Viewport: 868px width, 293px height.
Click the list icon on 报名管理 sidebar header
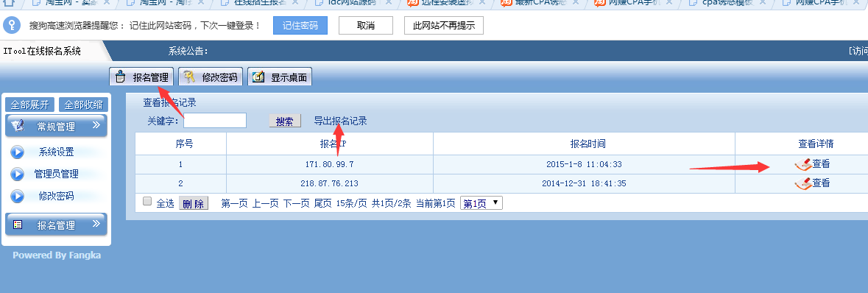18,225
